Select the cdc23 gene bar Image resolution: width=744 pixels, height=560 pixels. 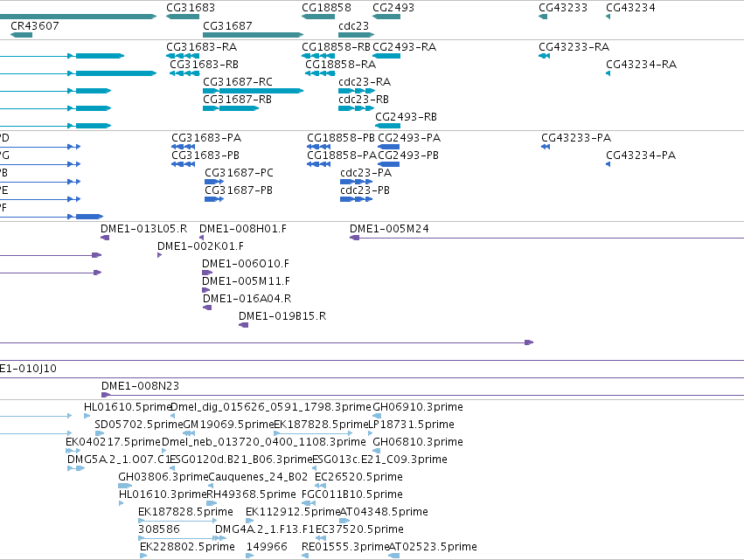(x=357, y=35)
